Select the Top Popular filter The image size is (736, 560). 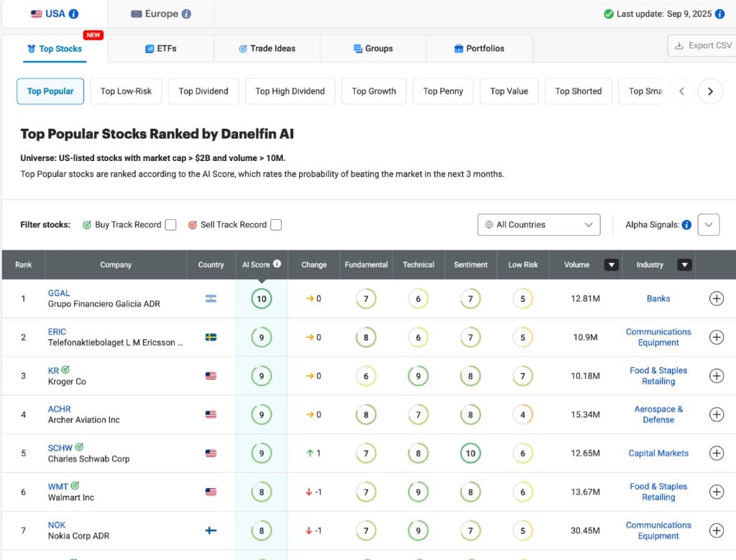(50, 91)
